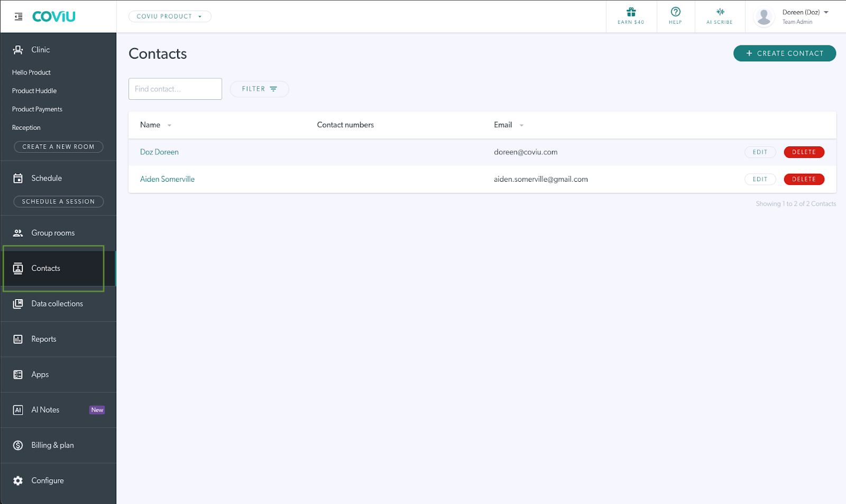
Task: Open the AI Notes menu item
Action: [45, 410]
